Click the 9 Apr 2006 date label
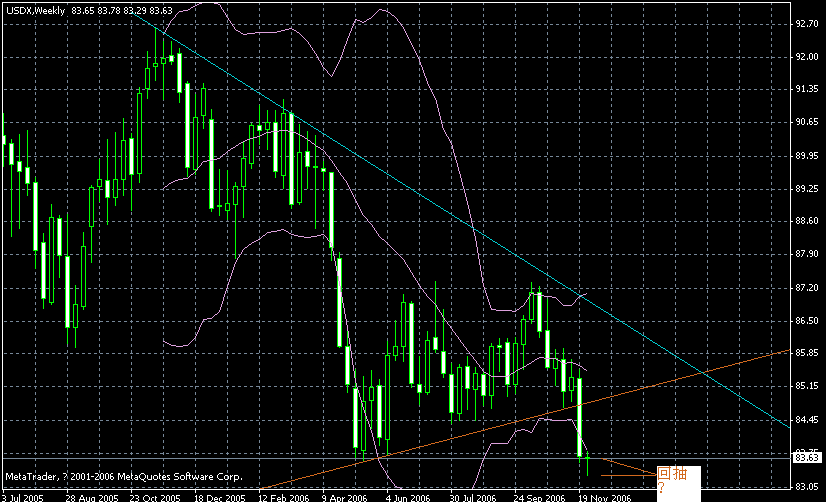 click(345, 498)
